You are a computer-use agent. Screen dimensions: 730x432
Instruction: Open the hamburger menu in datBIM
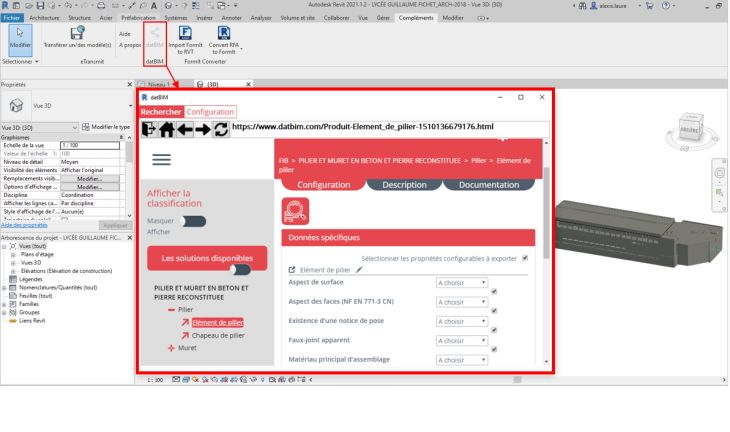click(x=161, y=160)
